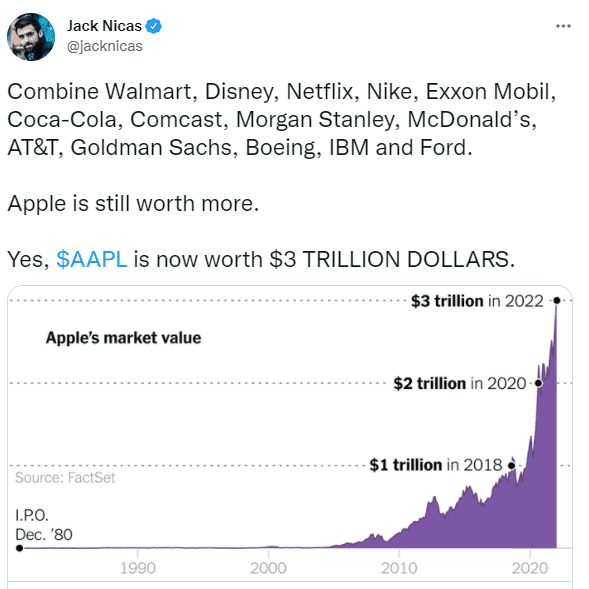The image size is (589, 589).
Task: Click the 'Apple is still worth more.' text
Action: (133, 204)
